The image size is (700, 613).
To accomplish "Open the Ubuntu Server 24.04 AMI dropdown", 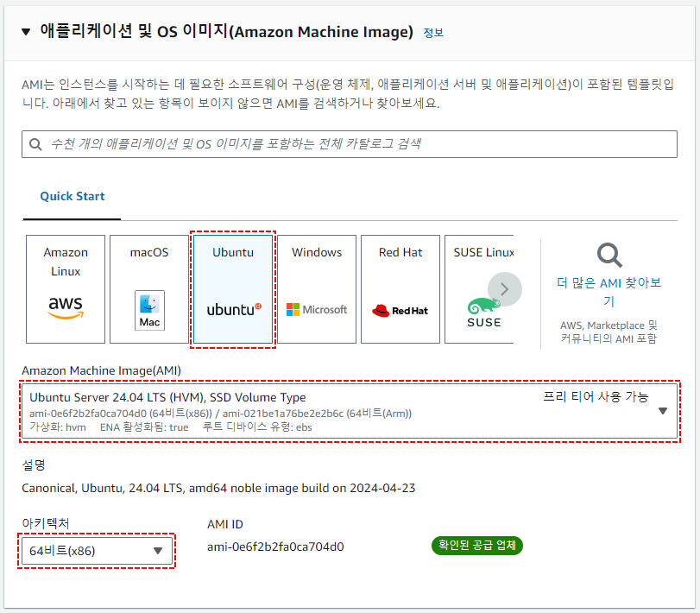I will (349, 411).
